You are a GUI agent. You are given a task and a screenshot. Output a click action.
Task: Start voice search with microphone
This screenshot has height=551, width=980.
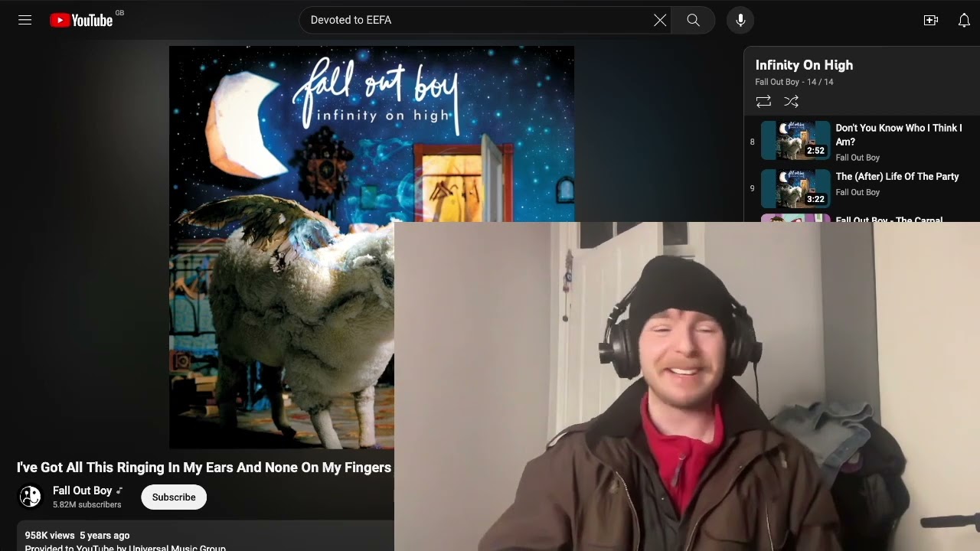click(x=740, y=20)
